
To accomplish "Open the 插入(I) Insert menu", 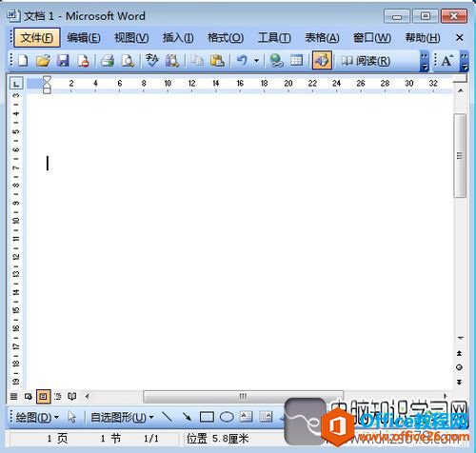I will coord(178,38).
